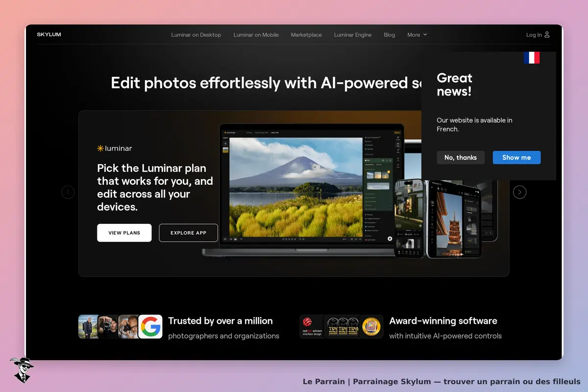The height and width of the screenshot is (392, 588).
Task: Go to Marketplace in the navigation
Action: pyautogui.click(x=306, y=35)
